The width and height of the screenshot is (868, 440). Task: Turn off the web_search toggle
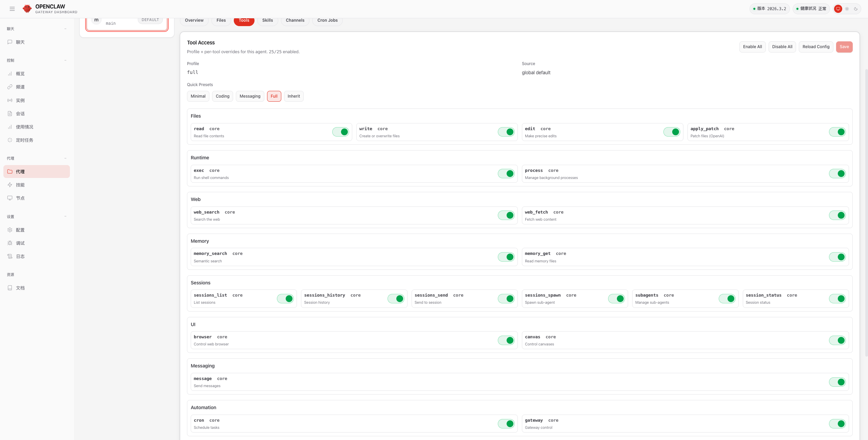tap(506, 215)
